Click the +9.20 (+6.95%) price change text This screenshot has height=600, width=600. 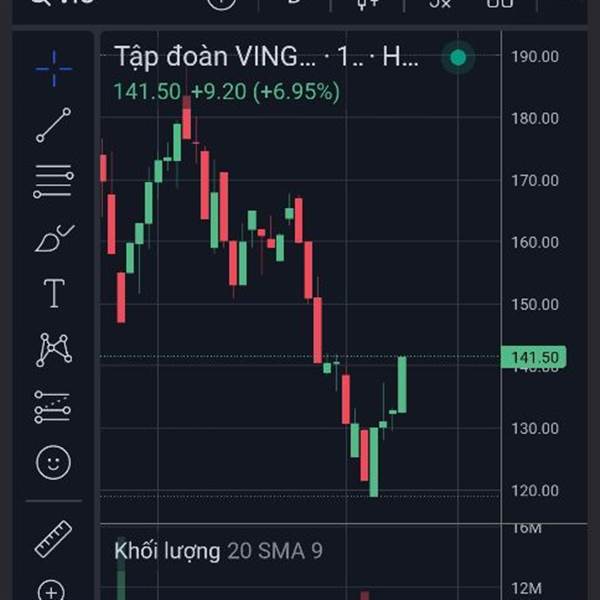coord(265,92)
